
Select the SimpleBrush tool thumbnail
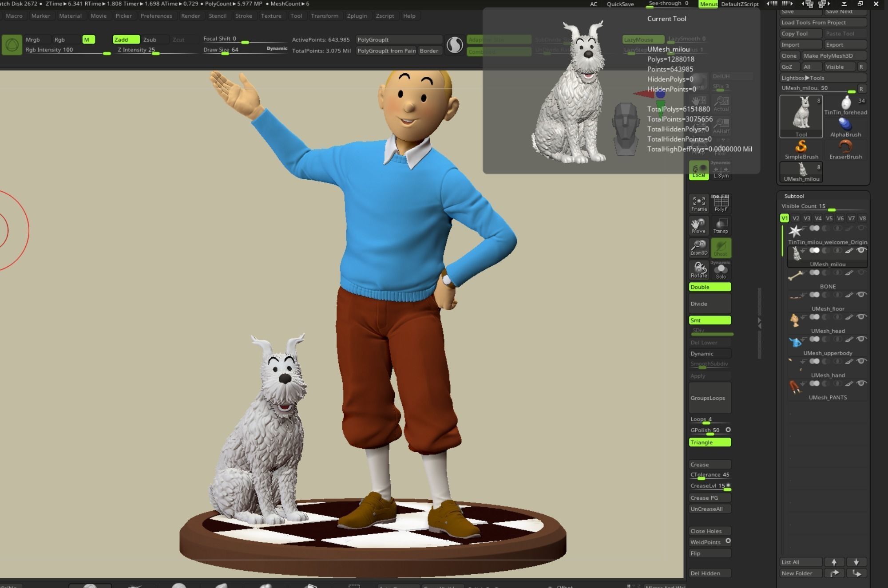pos(801,150)
